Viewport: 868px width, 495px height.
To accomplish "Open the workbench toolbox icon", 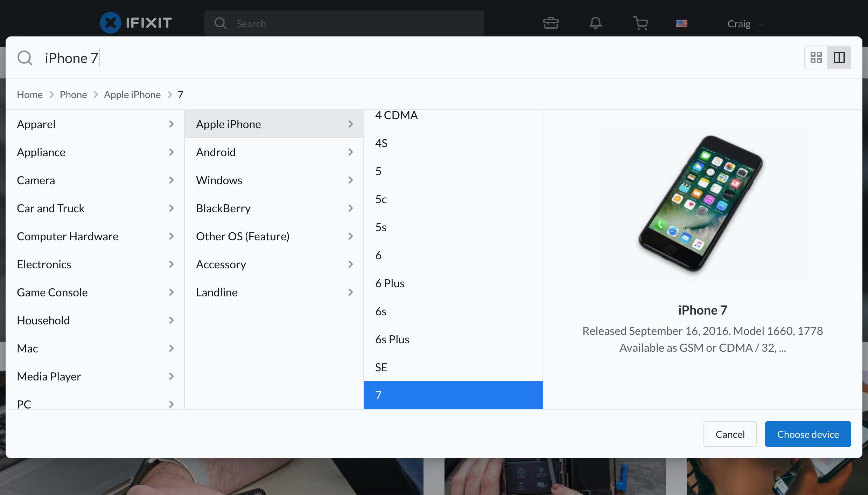I will click(x=551, y=23).
